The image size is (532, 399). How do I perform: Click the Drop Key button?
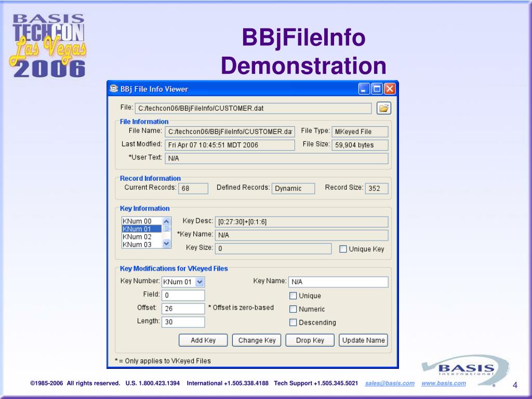310,340
